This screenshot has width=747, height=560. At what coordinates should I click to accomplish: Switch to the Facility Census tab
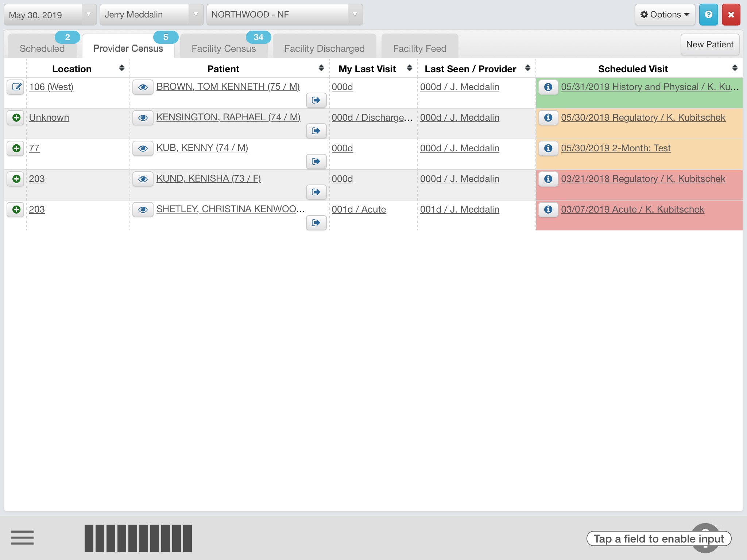224,48
